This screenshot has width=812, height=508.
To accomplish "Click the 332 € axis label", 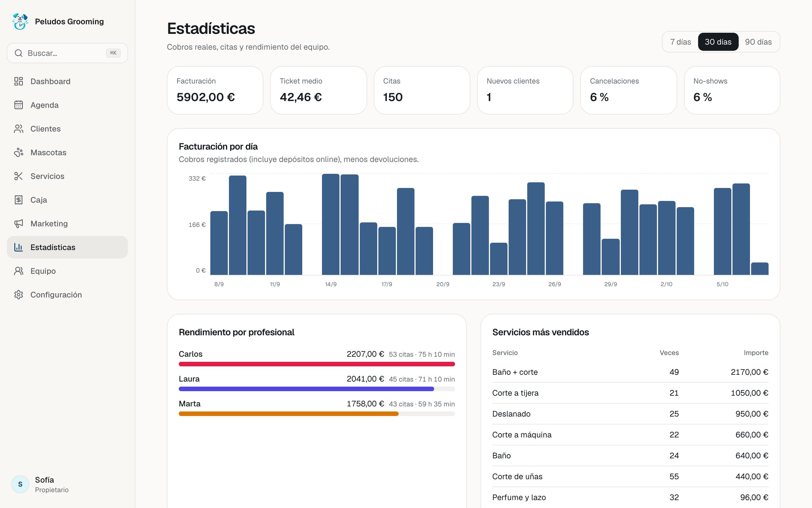I will pos(197,178).
